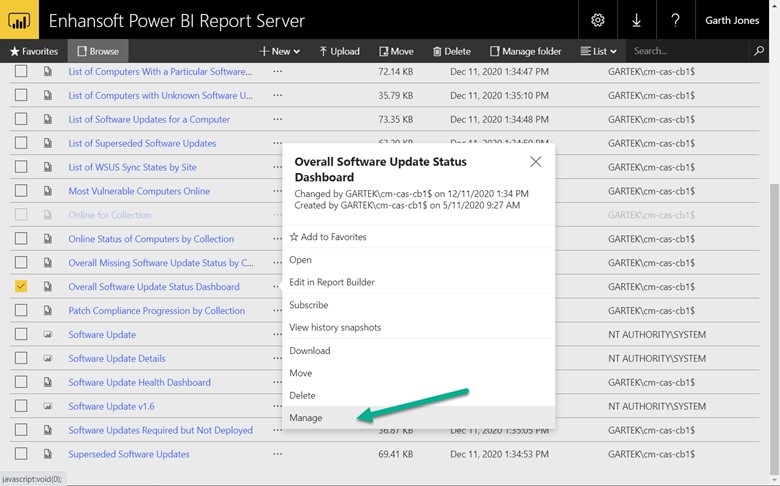
Task: Uncheck Overall Software Update Status Dashboard checkbox
Action: (21, 287)
